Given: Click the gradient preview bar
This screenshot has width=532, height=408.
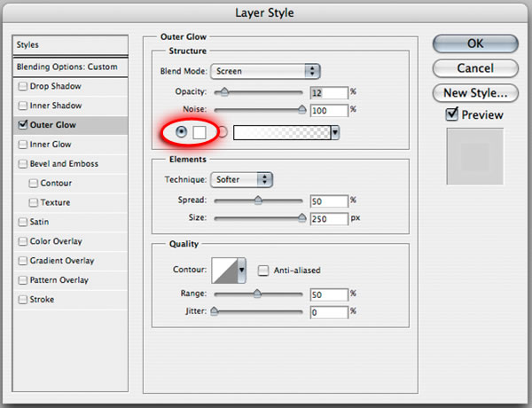Looking at the screenshot, I should point(280,132).
